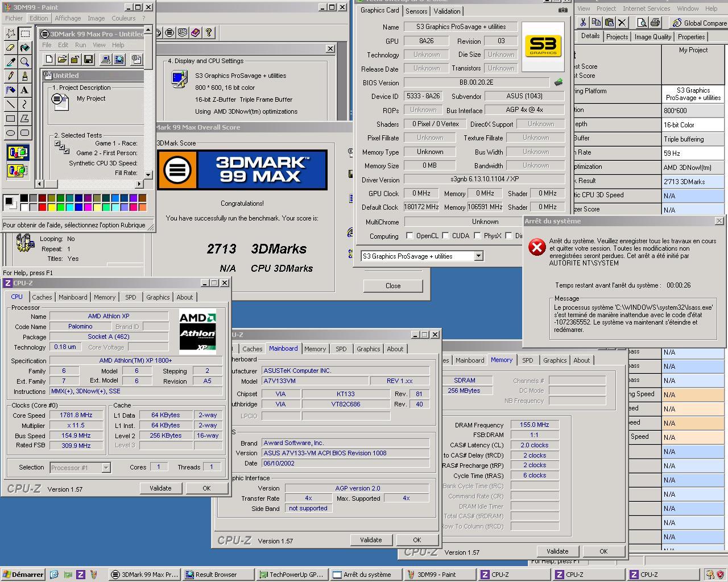Switch to the Sensors tab in GPU-Z
The image size is (728, 582).
click(x=416, y=11)
